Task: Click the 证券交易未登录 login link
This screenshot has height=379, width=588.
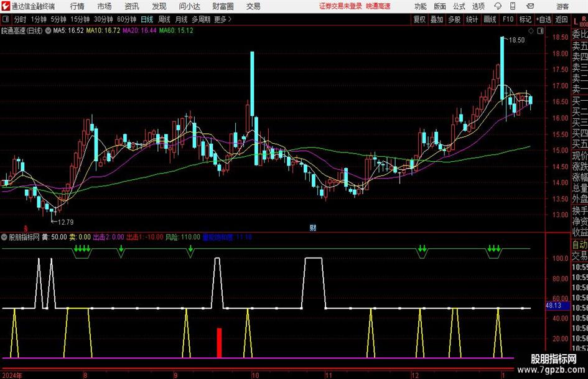Action: 340,6
